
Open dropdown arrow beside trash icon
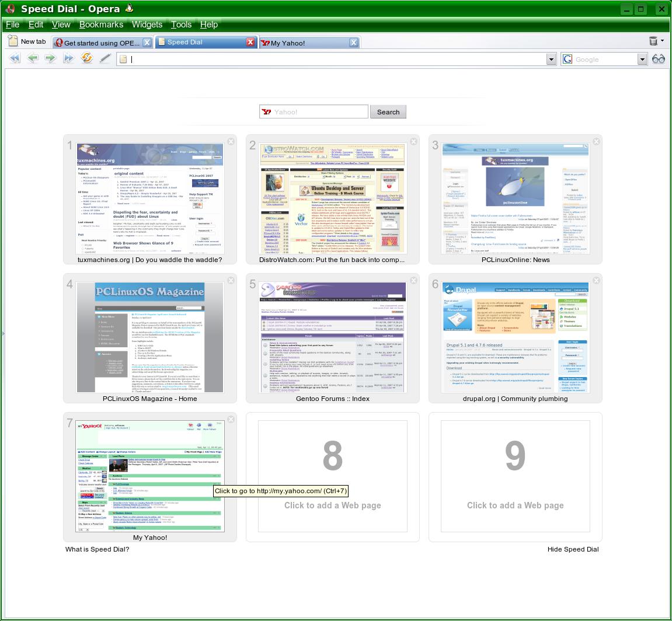pos(663,41)
